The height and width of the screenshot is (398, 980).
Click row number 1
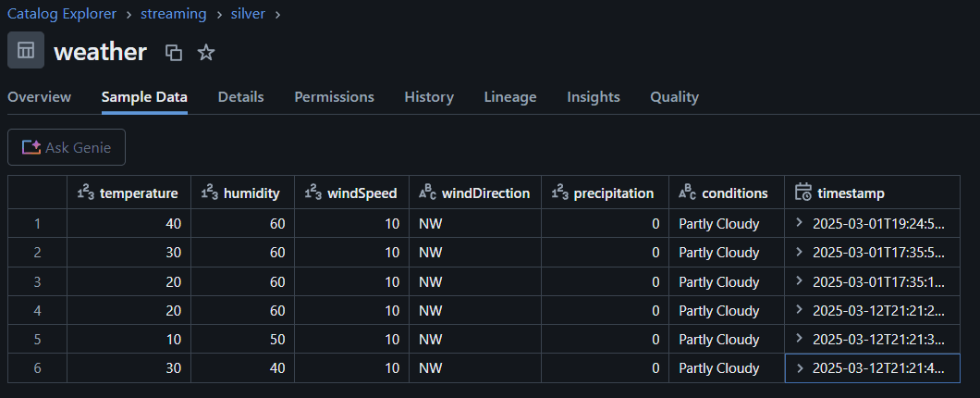38,223
